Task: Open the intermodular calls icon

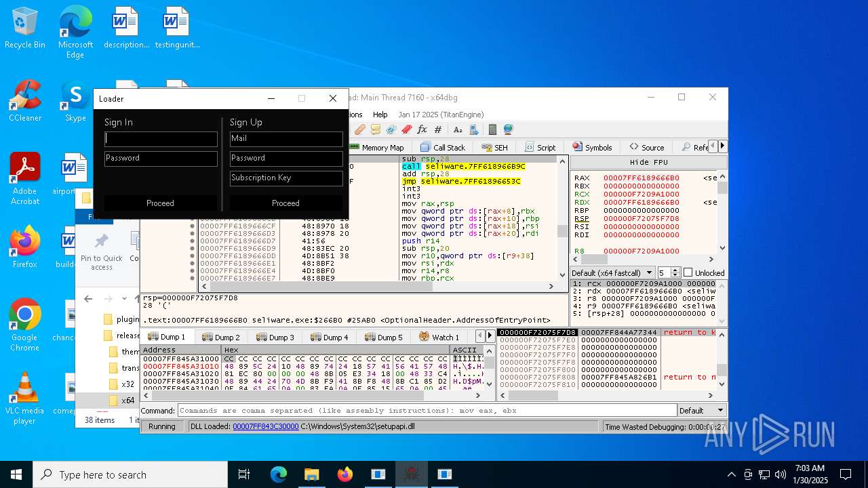Action: [x=473, y=129]
